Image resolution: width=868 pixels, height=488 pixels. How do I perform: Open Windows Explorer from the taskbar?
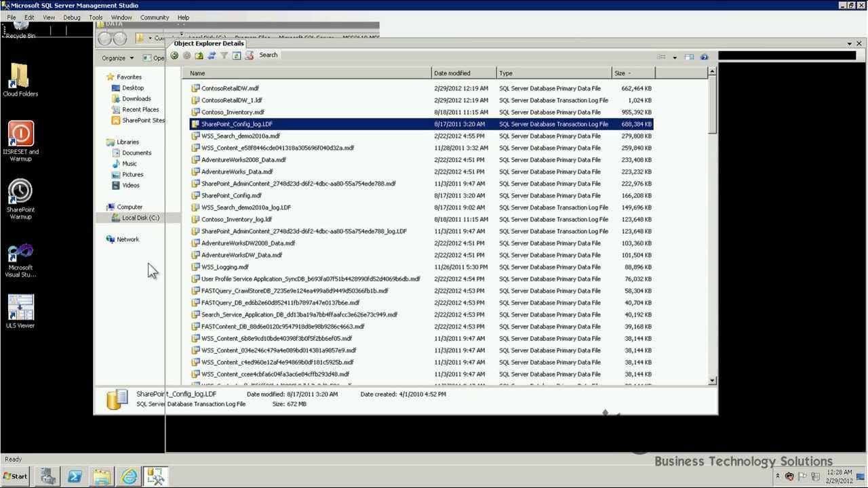(x=102, y=476)
